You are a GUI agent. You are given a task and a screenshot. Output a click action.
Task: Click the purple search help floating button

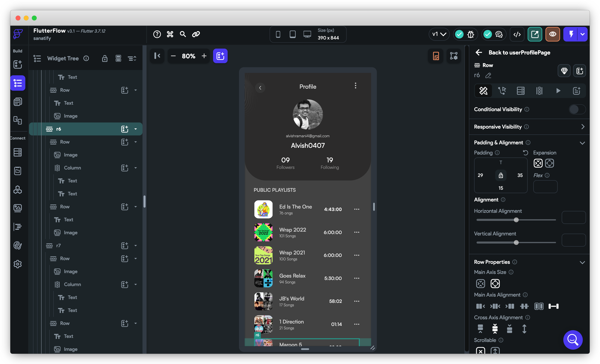(x=573, y=340)
